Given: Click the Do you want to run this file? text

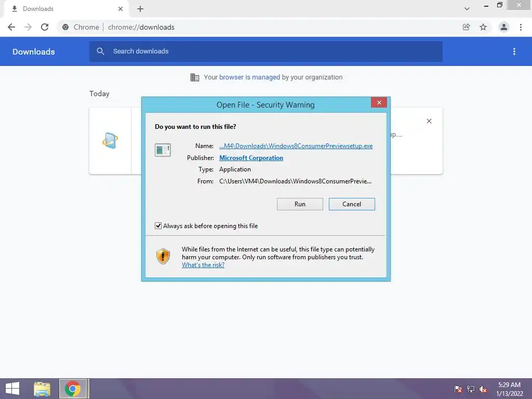Looking at the screenshot, I should (x=195, y=127).
